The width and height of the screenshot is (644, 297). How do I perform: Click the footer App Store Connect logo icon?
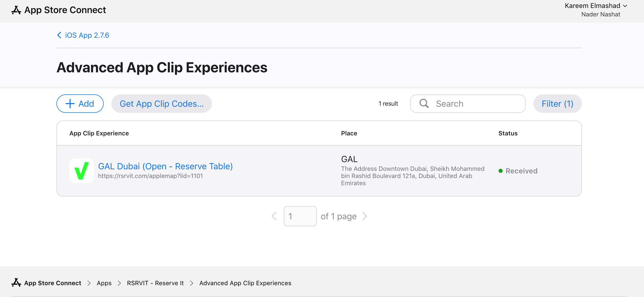tap(16, 283)
